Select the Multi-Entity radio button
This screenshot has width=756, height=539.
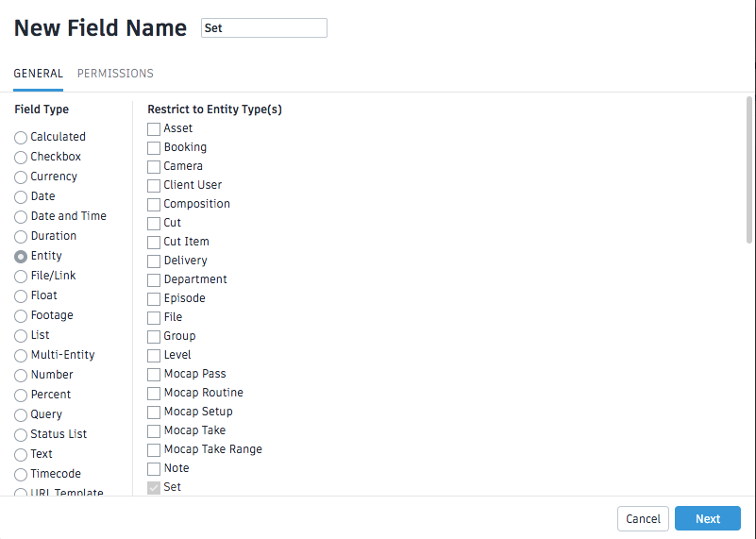click(x=21, y=356)
